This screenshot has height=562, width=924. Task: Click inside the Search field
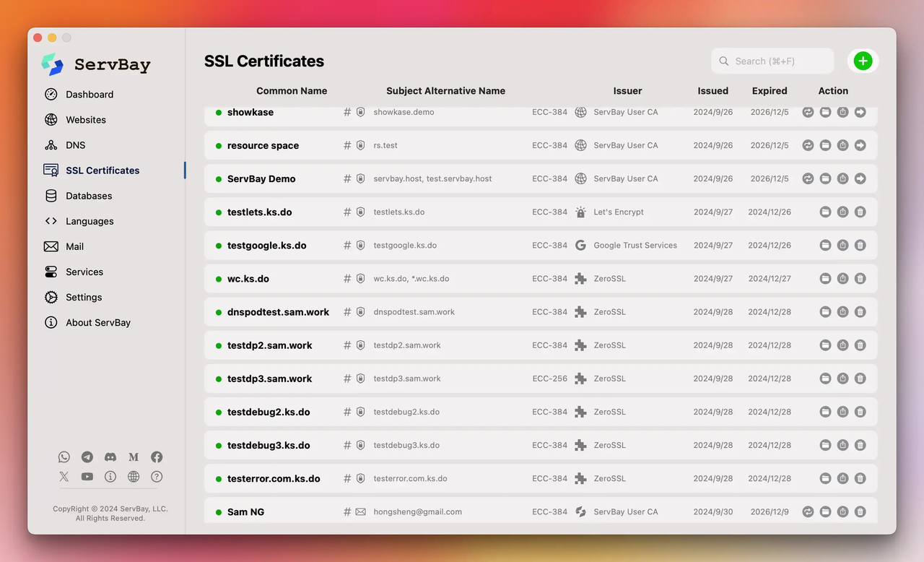click(x=772, y=61)
